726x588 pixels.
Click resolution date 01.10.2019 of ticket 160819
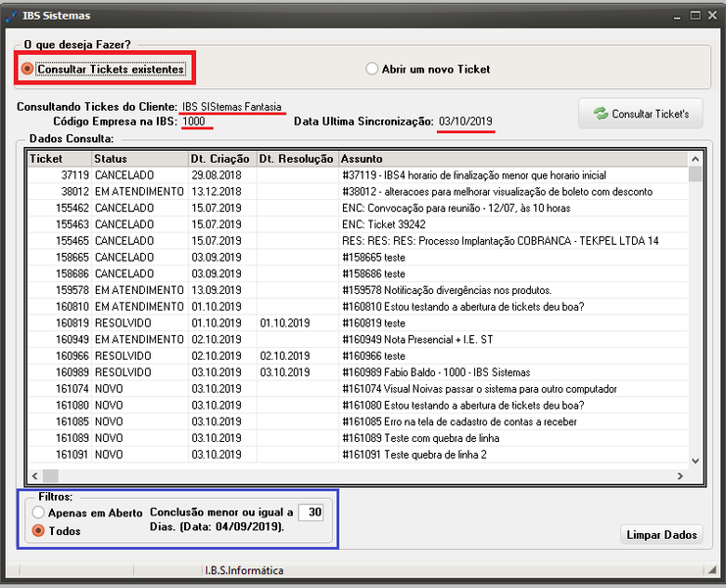tap(285, 323)
